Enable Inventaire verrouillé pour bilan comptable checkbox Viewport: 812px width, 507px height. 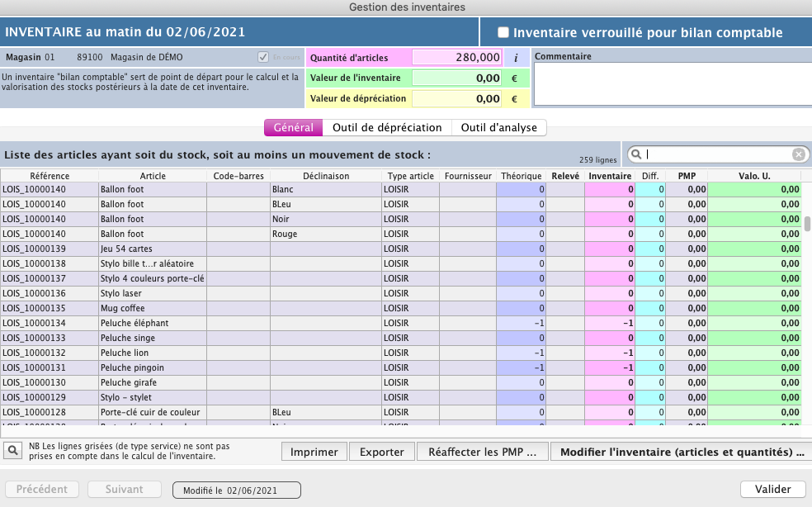[x=503, y=33]
